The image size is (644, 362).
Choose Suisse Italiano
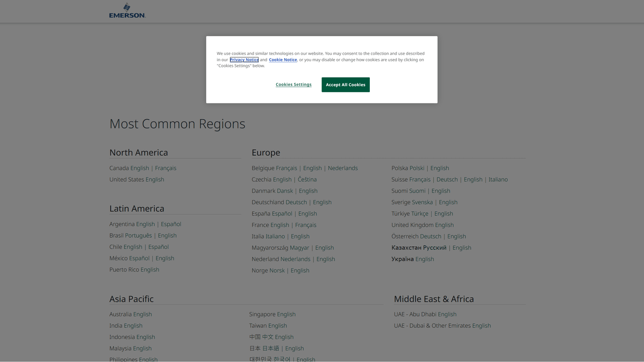(498, 179)
